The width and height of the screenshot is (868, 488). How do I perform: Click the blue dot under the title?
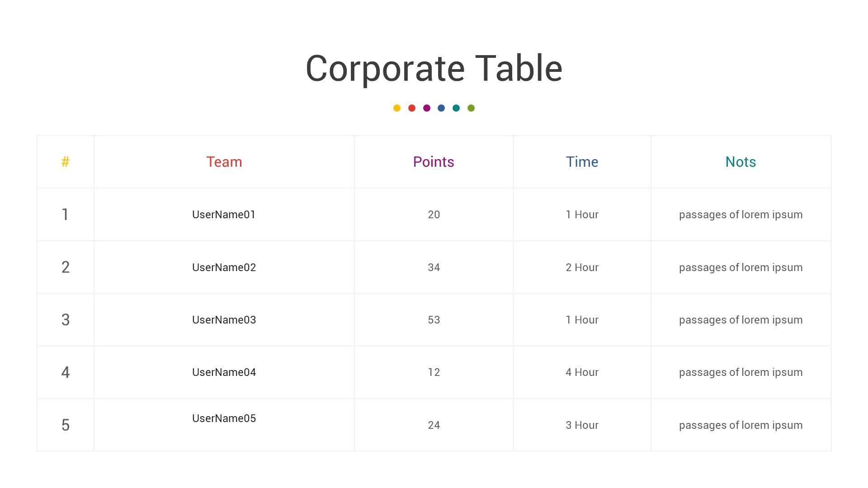pyautogui.click(x=441, y=108)
